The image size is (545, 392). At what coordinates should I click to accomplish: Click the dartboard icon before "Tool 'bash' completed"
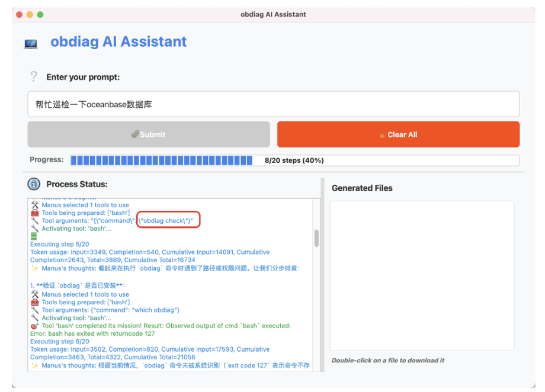(34, 326)
